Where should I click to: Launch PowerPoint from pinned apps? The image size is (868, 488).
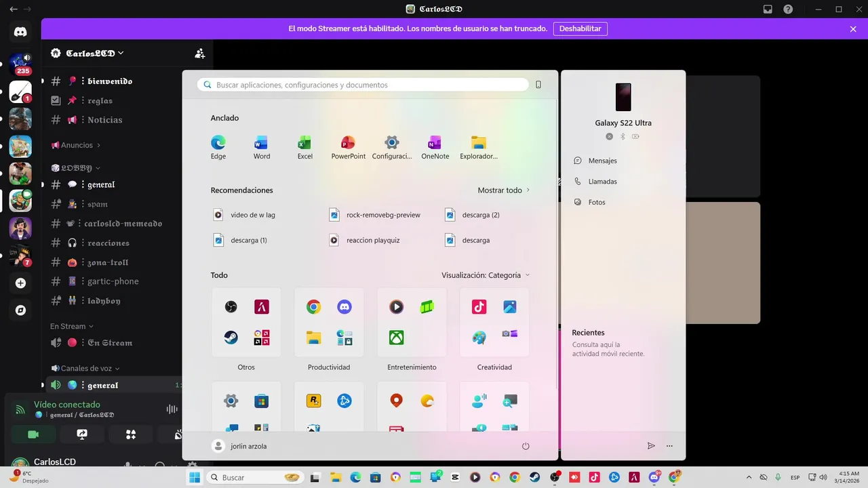click(348, 147)
